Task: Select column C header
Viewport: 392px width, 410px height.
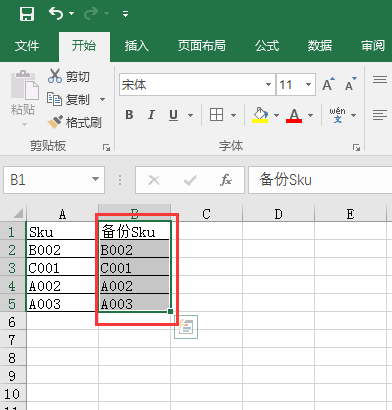Action: coord(206,213)
